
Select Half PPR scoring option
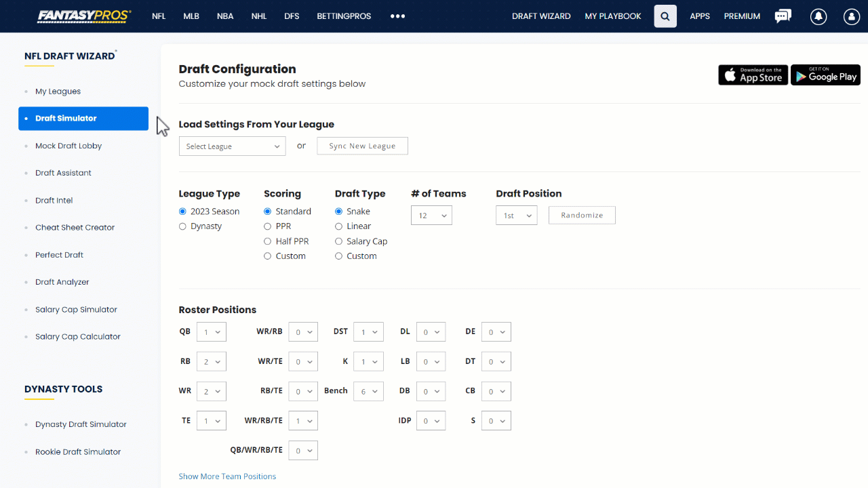(x=268, y=241)
